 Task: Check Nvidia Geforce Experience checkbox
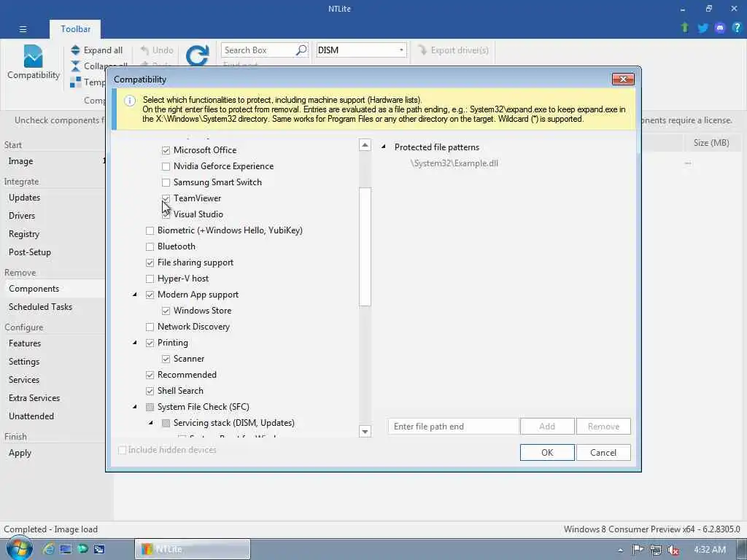pyautogui.click(x=166, y=166)
